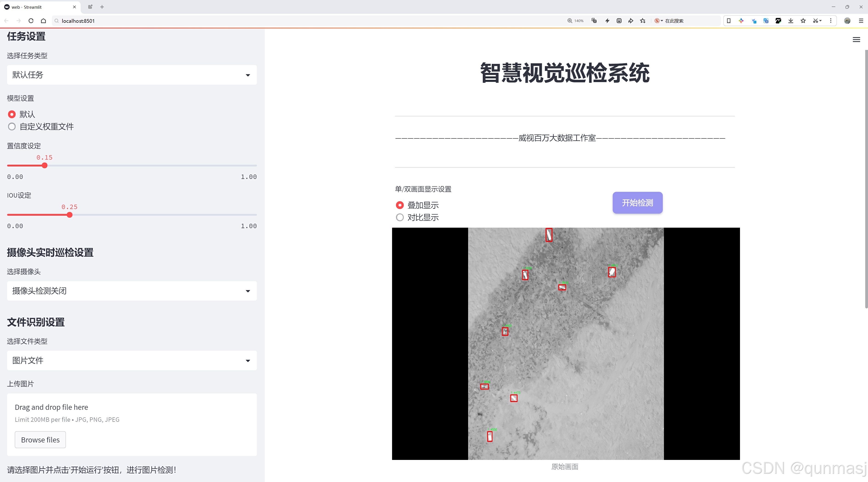This screenshot has width=868, height=482.
Task: Open the Streamlit hamburger menu
Action: (x=856, y=40)
